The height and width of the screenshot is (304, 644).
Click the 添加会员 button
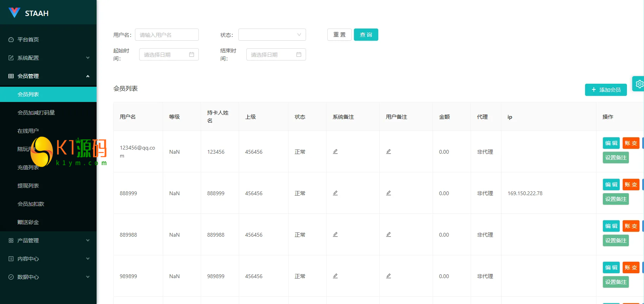606,90
